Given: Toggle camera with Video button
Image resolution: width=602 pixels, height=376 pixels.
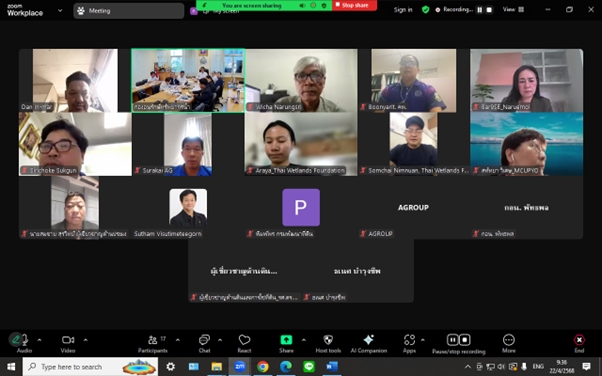Looking at the screenshot, I should pyautogui.click(x=68, y=344).
